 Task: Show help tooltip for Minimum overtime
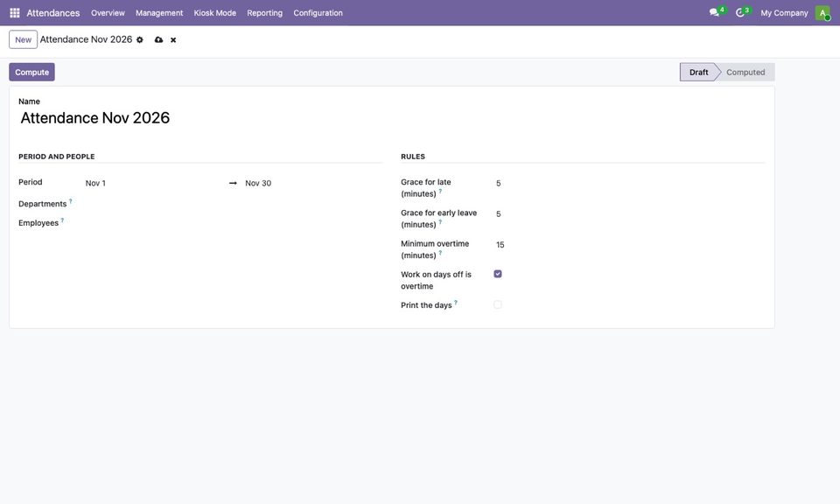pyautogui.click(x=440, y=253)
